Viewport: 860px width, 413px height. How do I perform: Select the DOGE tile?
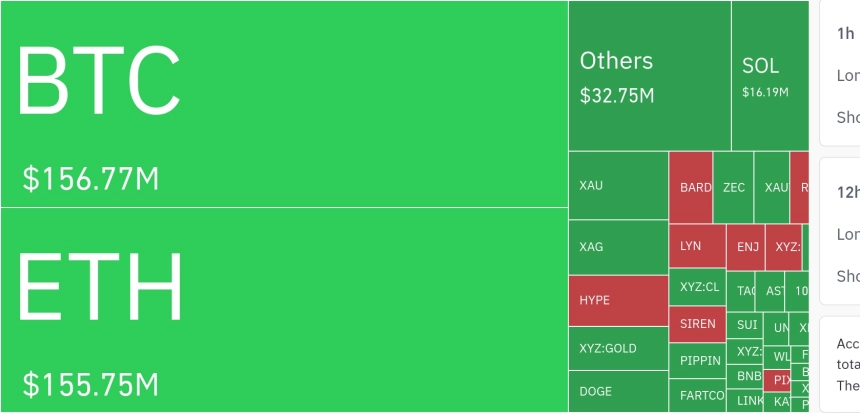pos(618,391)
